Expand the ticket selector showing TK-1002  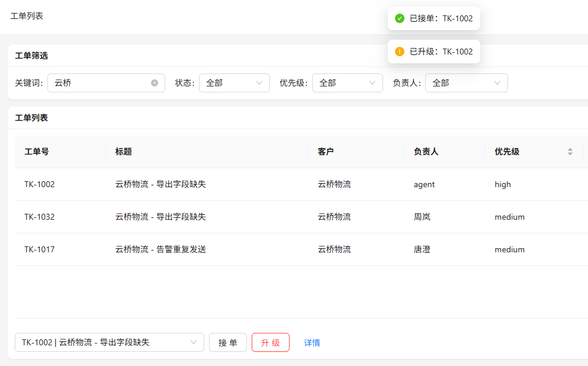tap(109, 342)
